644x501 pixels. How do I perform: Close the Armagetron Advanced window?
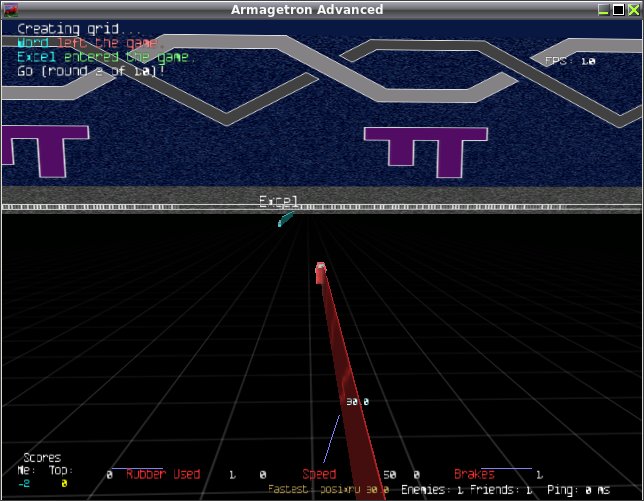[x=634, y=10]
